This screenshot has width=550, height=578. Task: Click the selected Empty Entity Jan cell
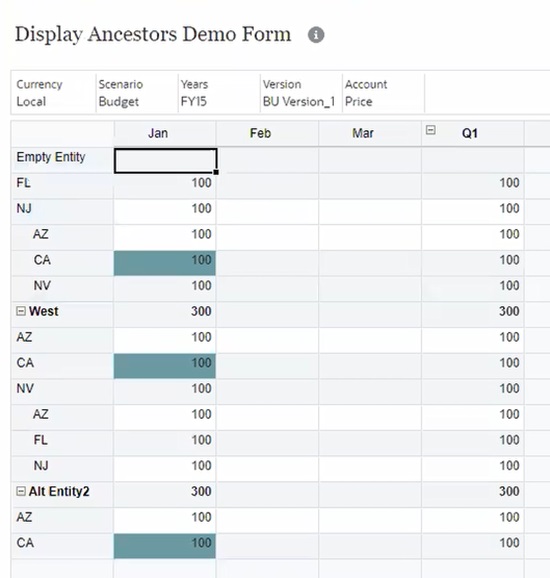[x=165, y=161]
